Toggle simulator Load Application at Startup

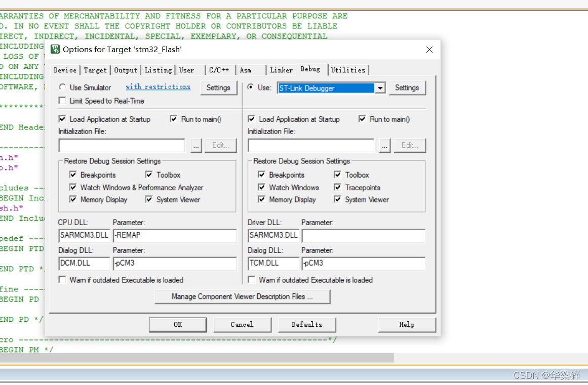[x=62, y=119]
